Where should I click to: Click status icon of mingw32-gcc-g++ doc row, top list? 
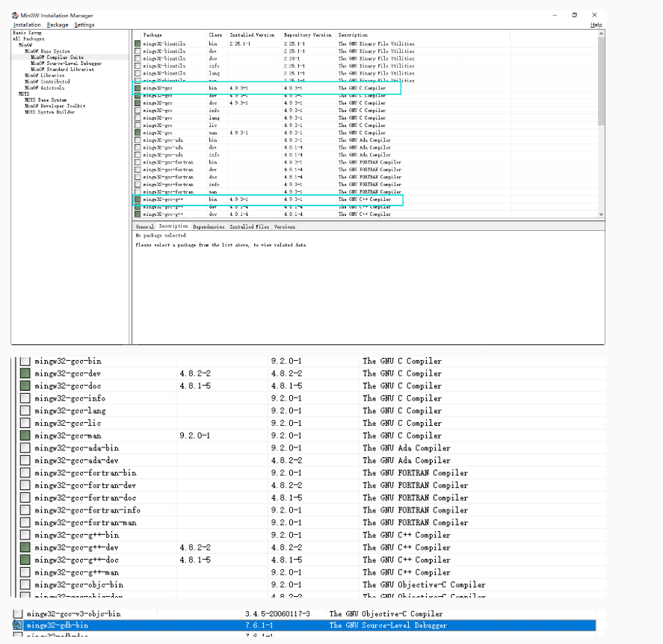[x=138, y=214]
